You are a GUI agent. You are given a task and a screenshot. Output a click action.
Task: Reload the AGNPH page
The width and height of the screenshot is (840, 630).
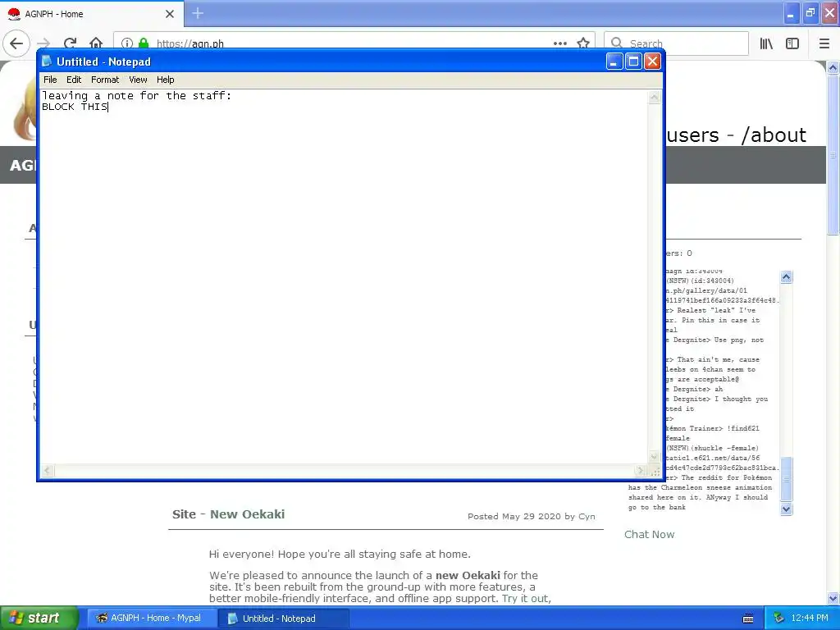point(70,43)
